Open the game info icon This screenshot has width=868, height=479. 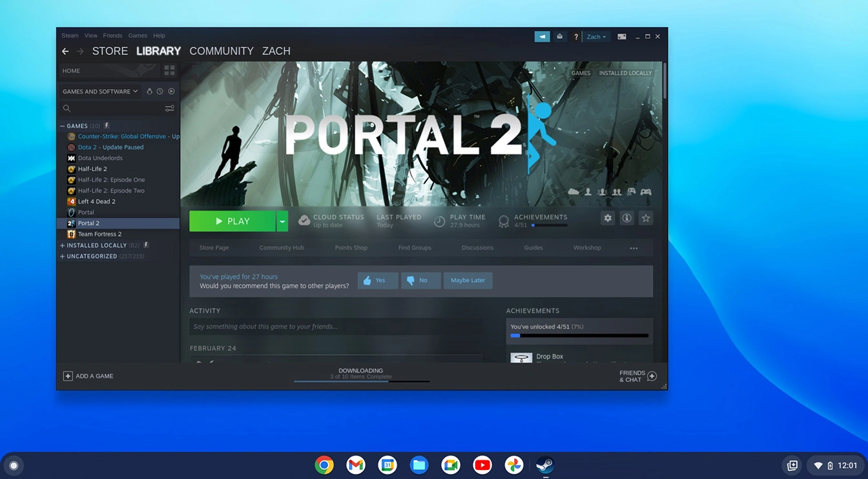[626, 218]
